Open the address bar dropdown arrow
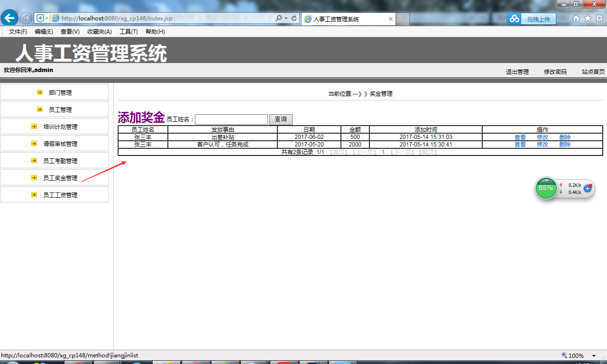607x364 pixels. click(x=286, y=18)
